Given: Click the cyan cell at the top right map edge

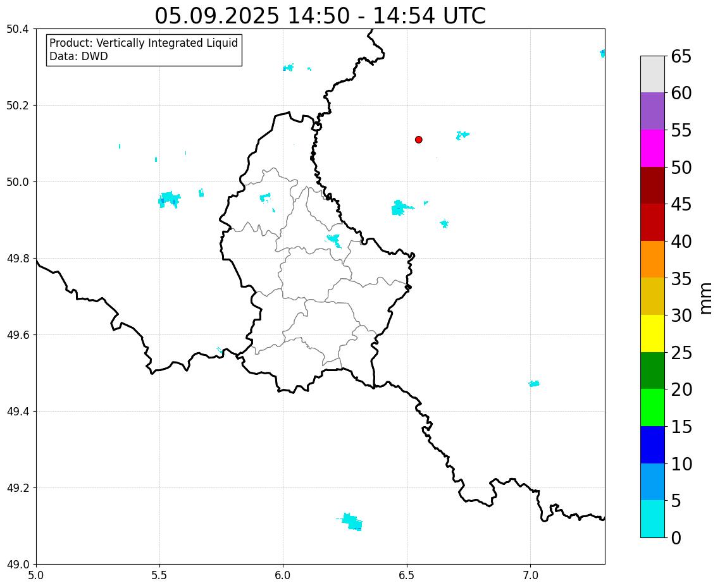Looking at the screenshot, I should pyautogui.click(x=602, y=53).
